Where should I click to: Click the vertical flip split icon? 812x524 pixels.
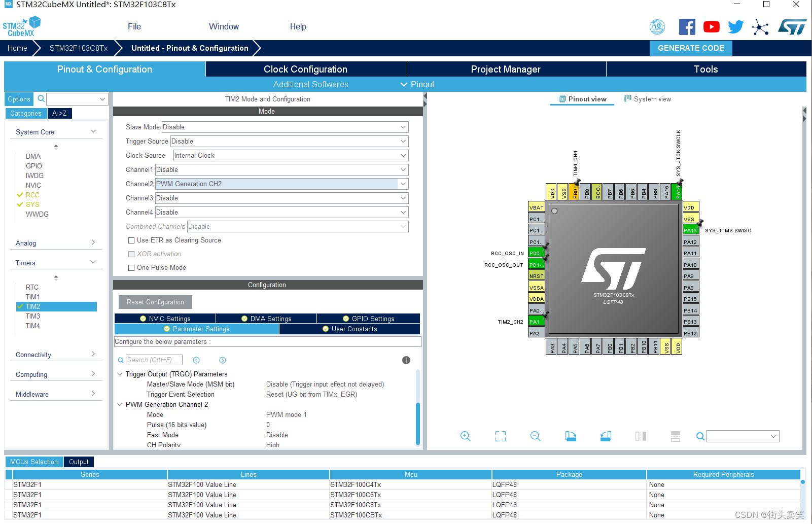(641, 436)
